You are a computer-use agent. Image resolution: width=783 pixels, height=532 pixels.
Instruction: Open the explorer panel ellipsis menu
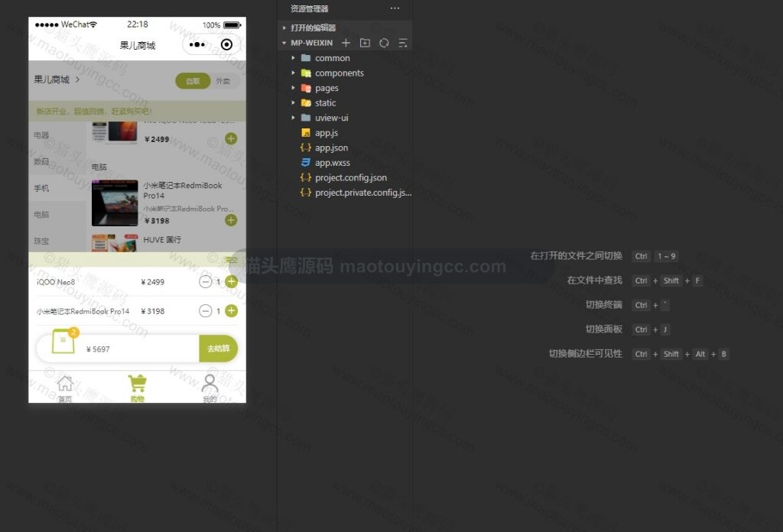(395, 8)
